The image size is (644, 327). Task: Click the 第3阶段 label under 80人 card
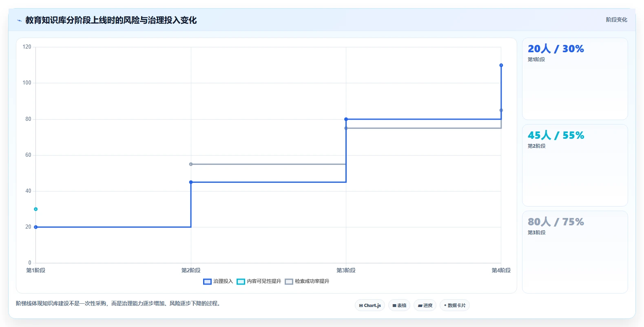click(536, 233)
